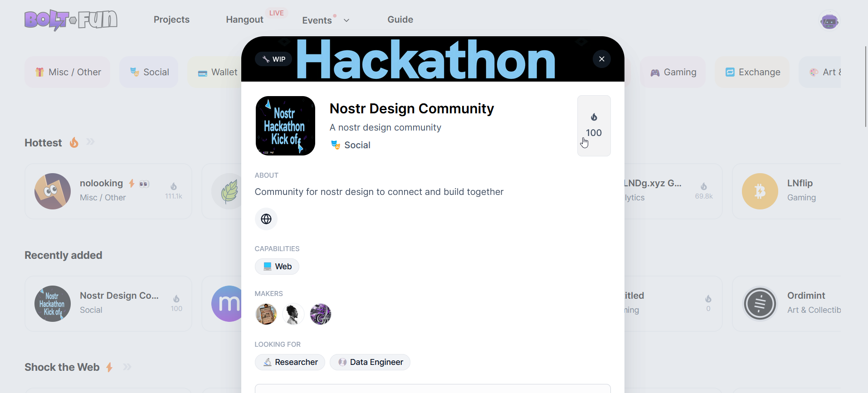Open the Projects nav item
Image resolution: width=868 pixels, height=393 pixels.
[171, 19]
